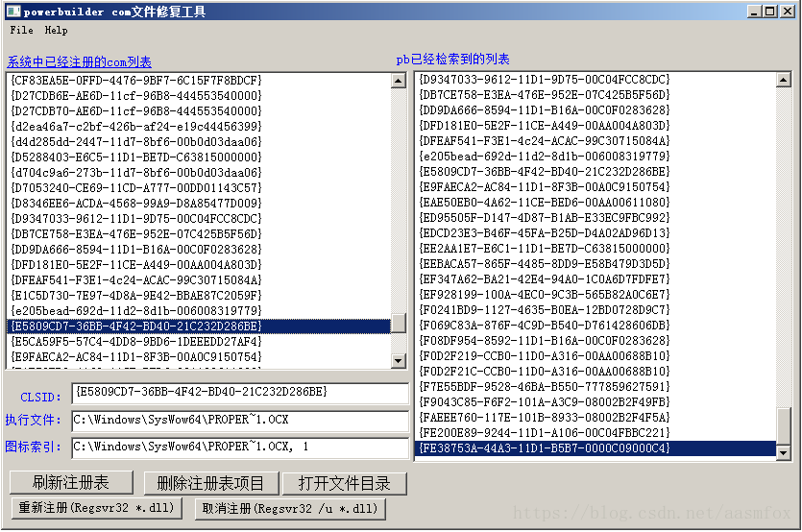Select {FAEEE760-117E-101B-8933-08002B2F4F5A} in right list
Screen dimensions: 802x532
(595, 417)
